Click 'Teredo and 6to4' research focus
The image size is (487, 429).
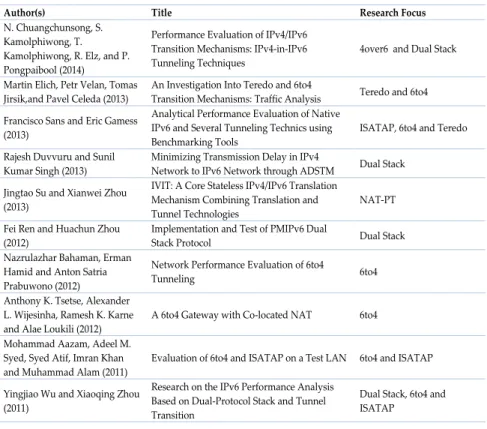(x=393, y=92)
